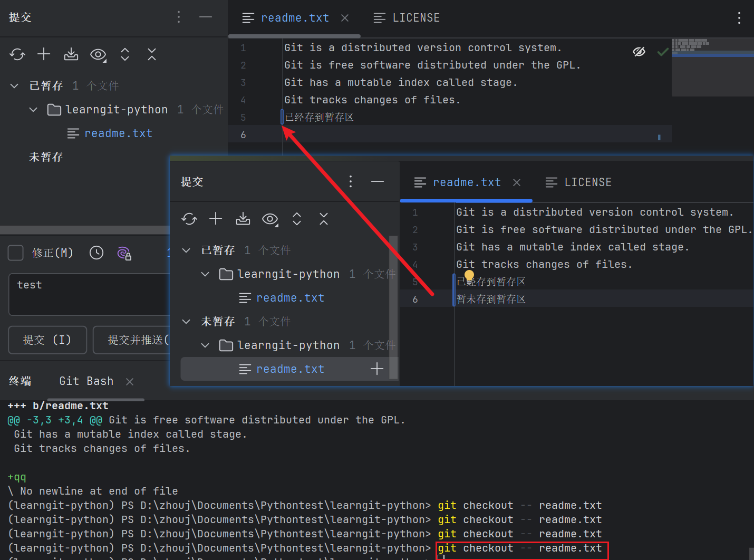Image resolution: width=754 pixels, height=560 pixels.
Task: Collapse all icon in back commit panel
Action: (x=152, y=54)
